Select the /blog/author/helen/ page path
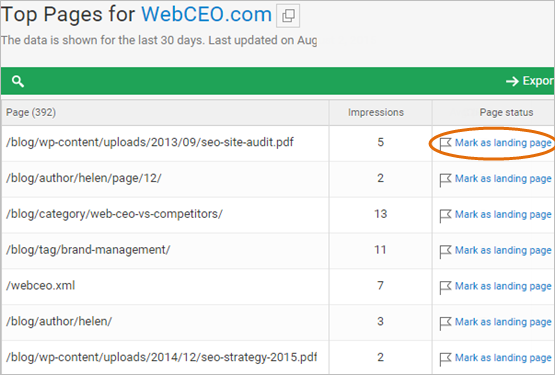Screen dimensions: 555x375 (x=59, y=321)
